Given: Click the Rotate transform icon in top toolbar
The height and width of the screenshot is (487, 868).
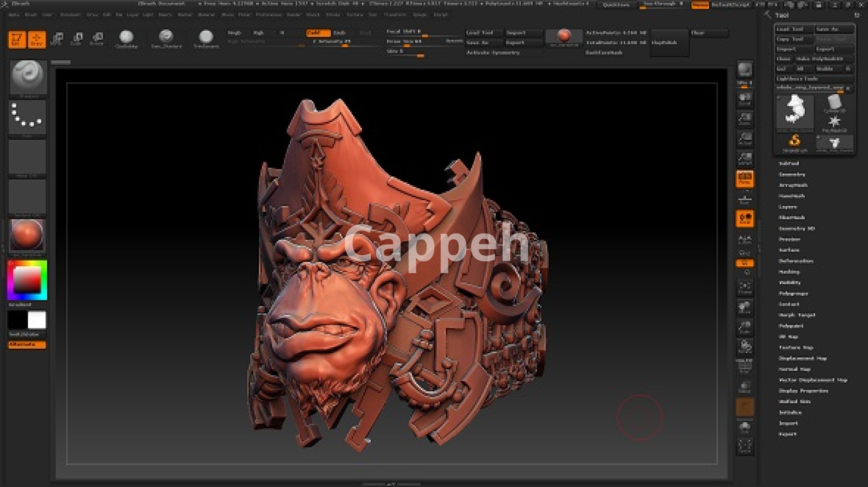Looking at the screenshot, I should (x=97, y=39).
